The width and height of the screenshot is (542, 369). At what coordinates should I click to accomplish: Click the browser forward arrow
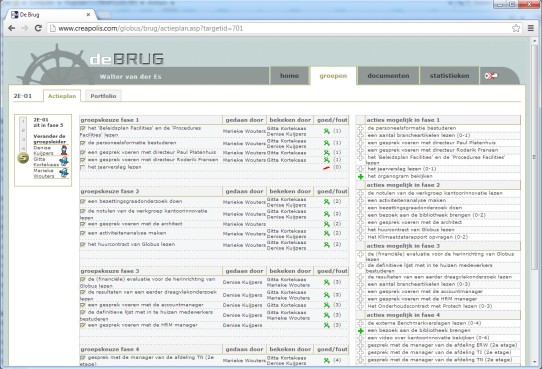click(25, 28)
